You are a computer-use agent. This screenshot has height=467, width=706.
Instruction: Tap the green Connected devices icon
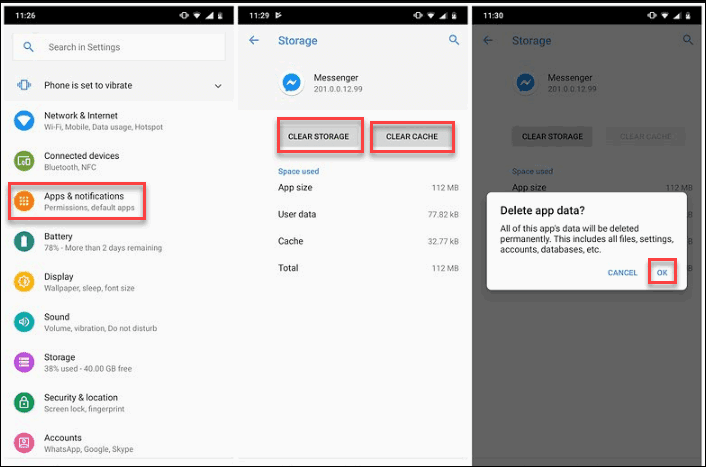point(24,161)
